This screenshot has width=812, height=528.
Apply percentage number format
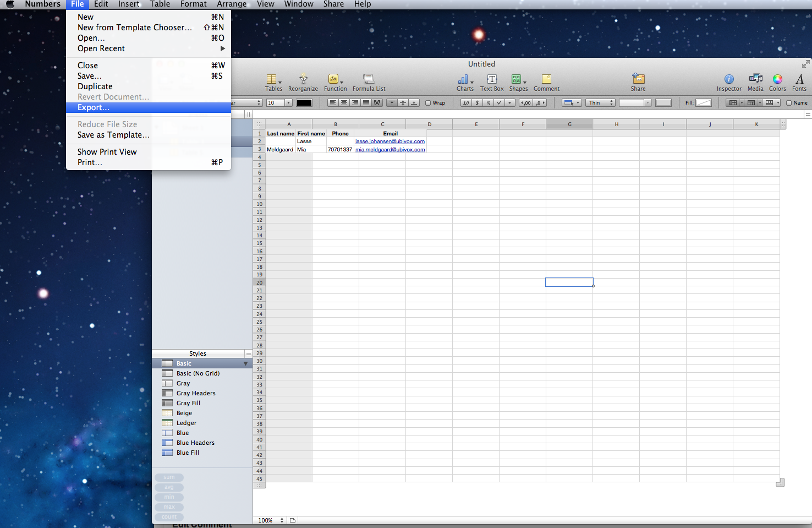(488, 103)
